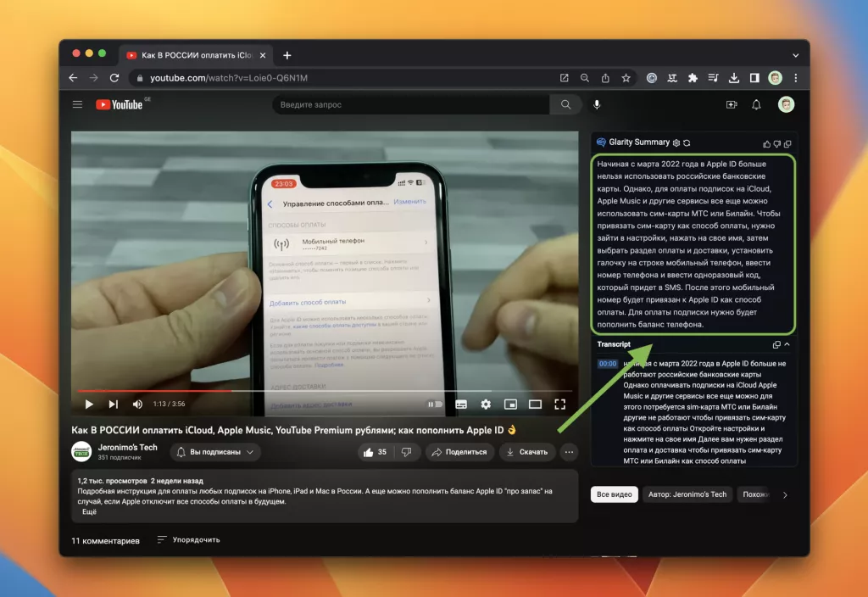
Task: View the site lock icon info
Action: (140, 78)
